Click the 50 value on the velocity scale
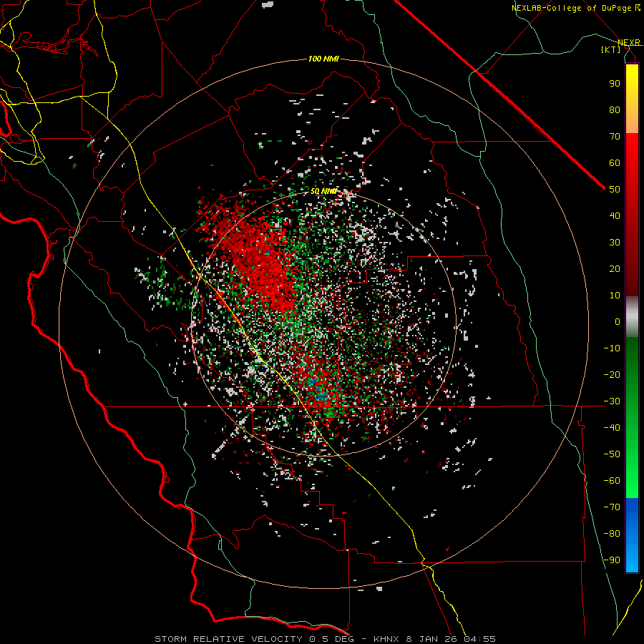This screenshot has height=644, width=644. click(615, 190)
